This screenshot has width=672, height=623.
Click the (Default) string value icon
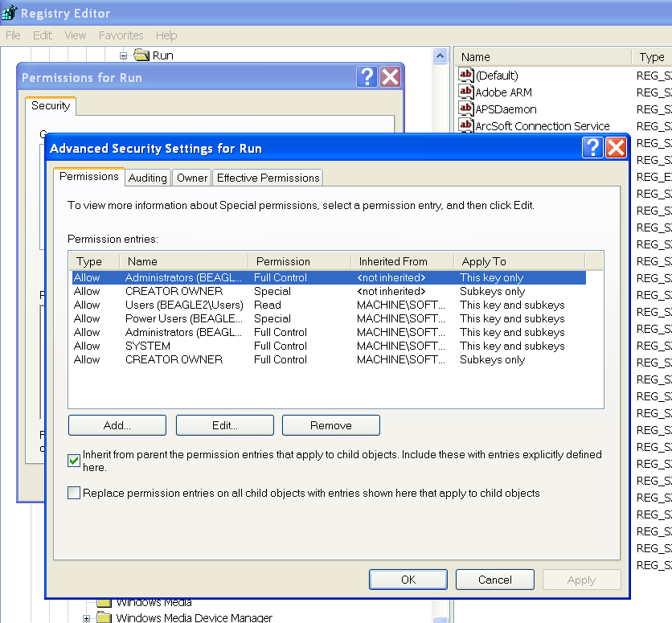point(465,75)
